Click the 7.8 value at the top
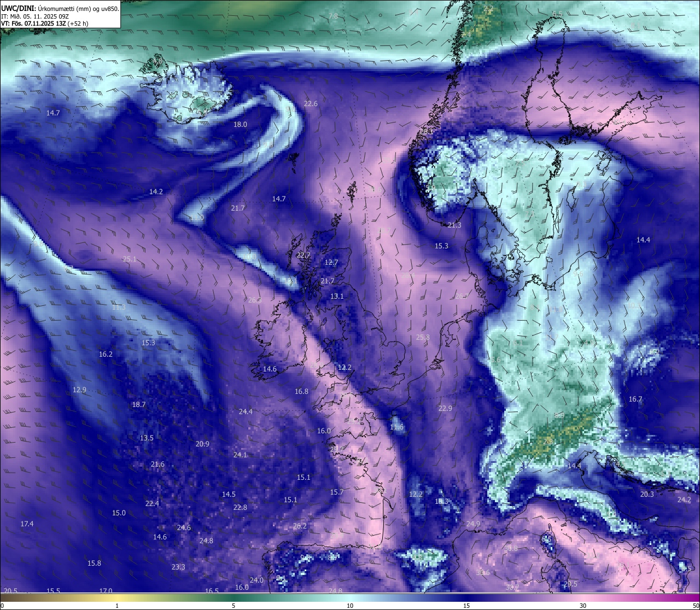This screenshot has height=610, width=700. coord(333,16)
